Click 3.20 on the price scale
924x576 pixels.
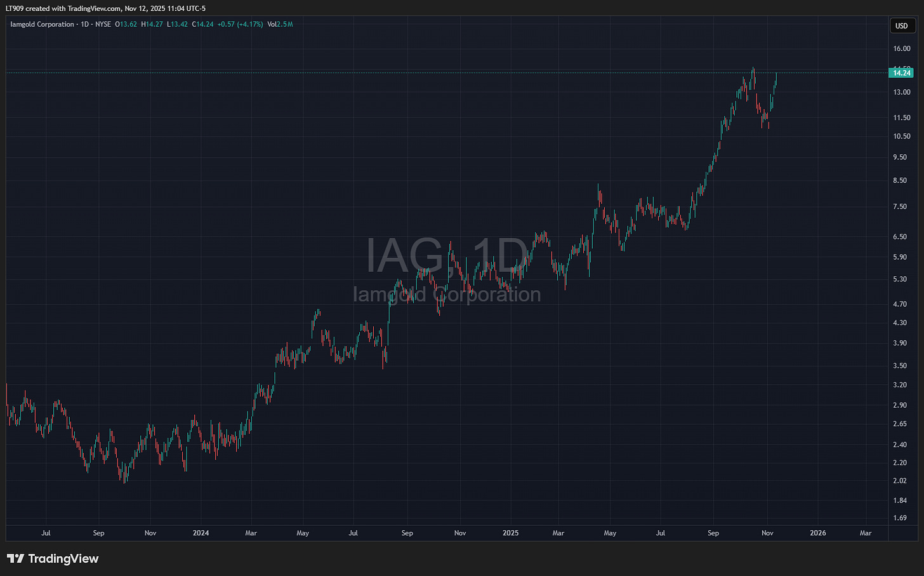pos(901,385)
